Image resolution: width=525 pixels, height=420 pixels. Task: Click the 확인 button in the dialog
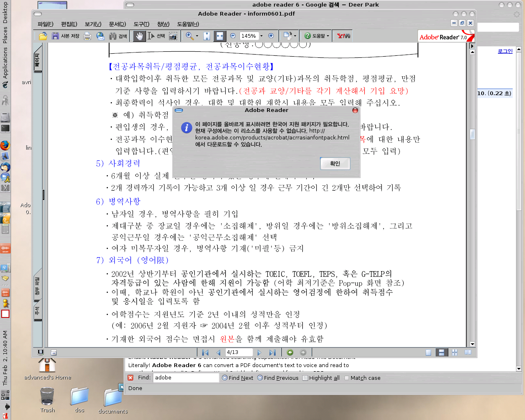tap(335, 164)
